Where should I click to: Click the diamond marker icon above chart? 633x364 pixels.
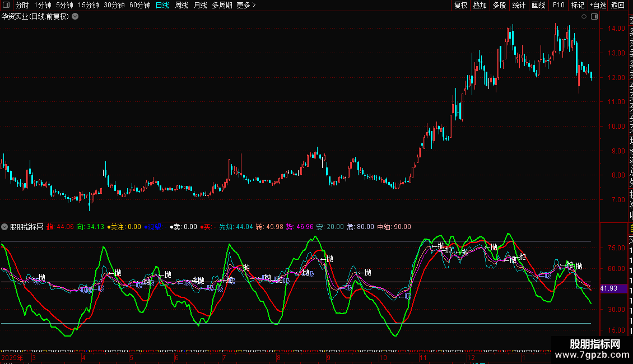[x=584, y=17]
